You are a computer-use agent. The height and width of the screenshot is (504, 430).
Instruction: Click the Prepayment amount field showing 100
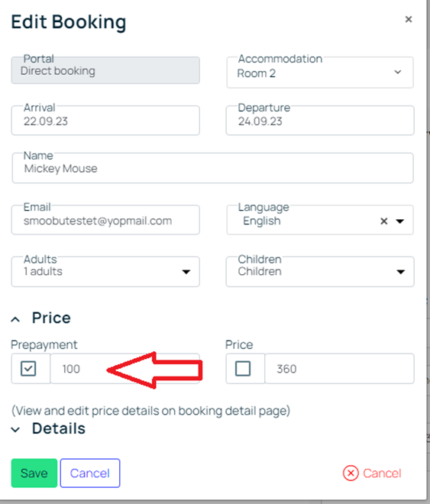coord(125,368)
